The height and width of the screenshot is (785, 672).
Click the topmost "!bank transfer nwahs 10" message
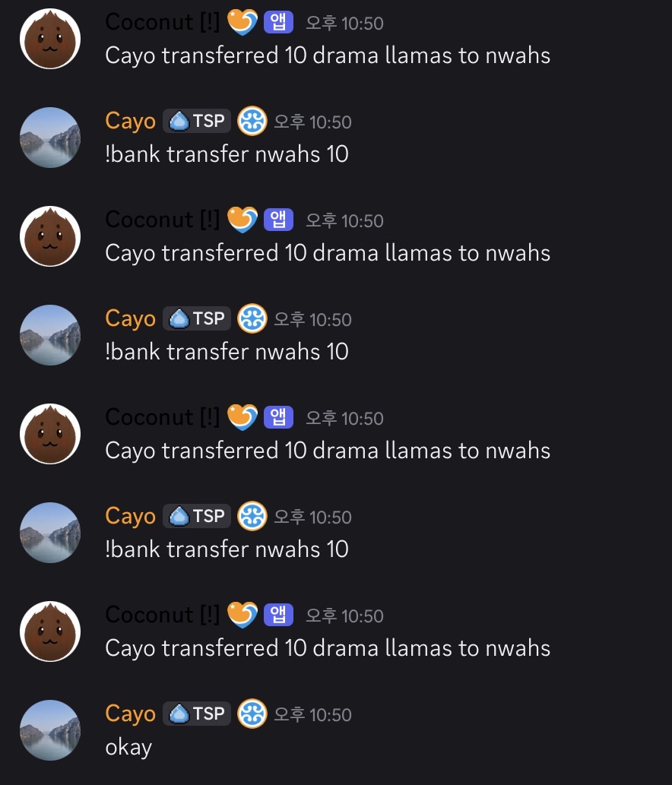coord(227,154)
